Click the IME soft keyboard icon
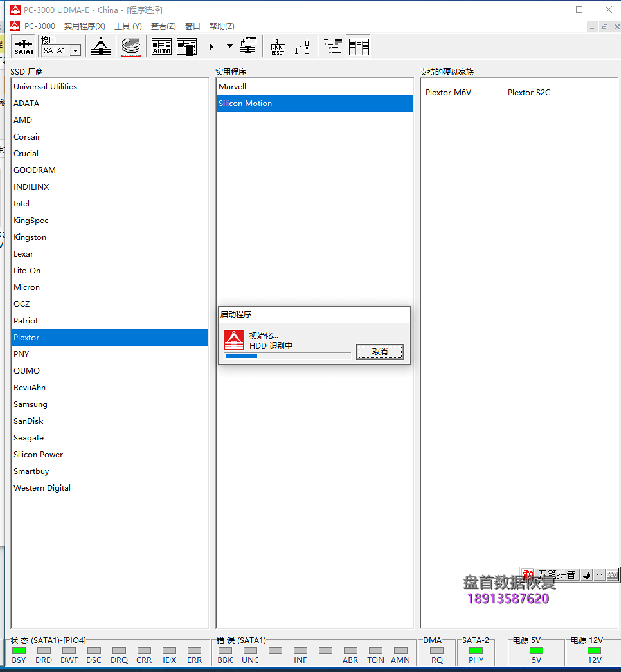 pyautogui.click(x=613, y=575)
